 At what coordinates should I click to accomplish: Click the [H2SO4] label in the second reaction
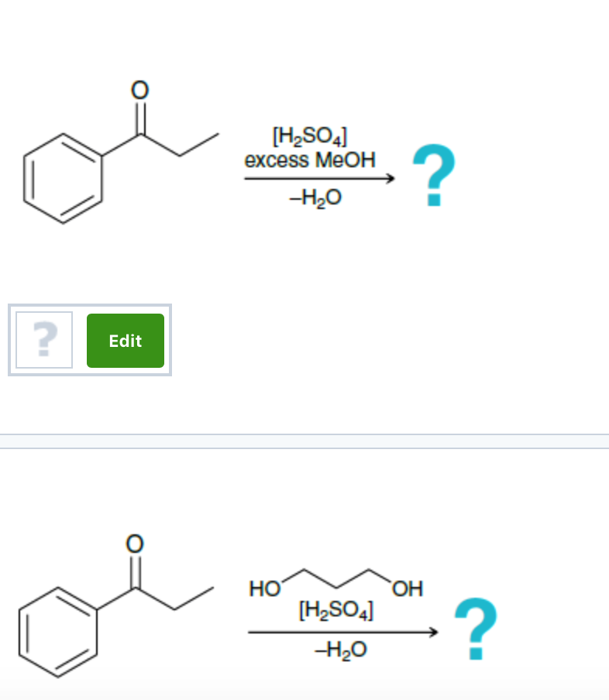[x=336, y=611]
